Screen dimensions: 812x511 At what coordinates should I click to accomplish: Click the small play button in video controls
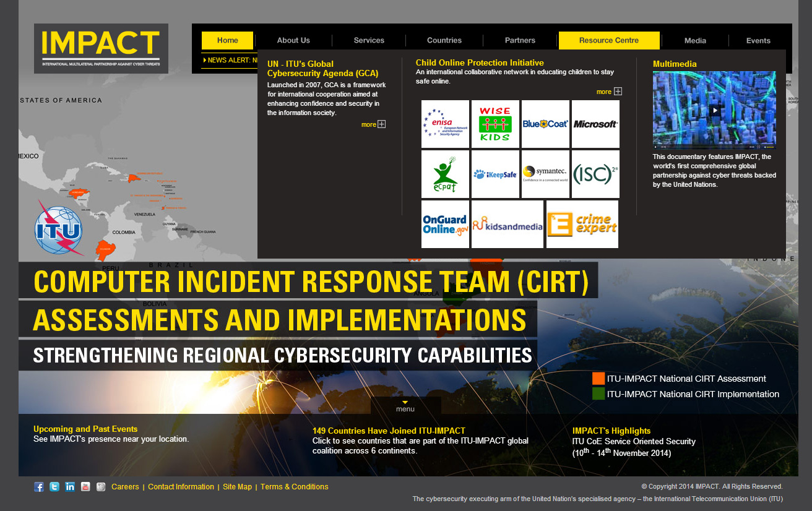pos(655,147)
